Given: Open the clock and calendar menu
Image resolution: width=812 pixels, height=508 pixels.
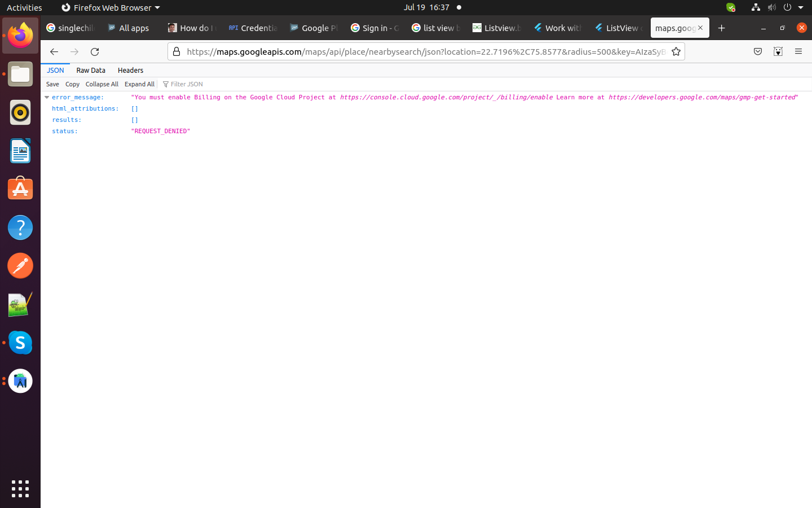Looking at the screenshot, I should 426,7.
